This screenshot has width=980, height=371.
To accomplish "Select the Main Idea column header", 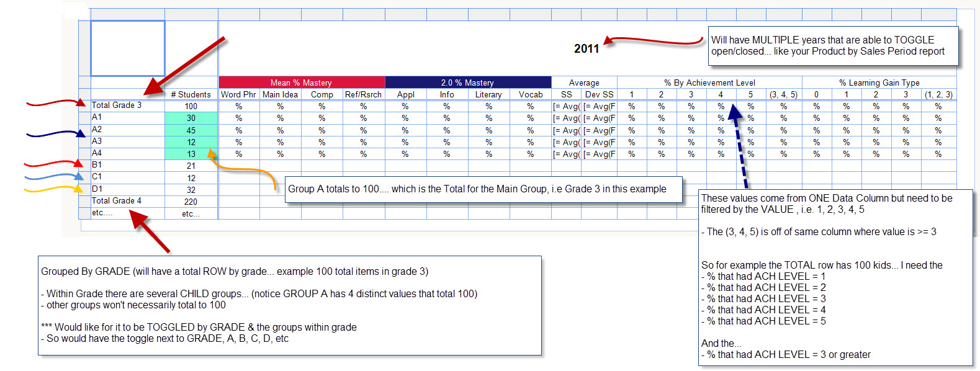I will point(280,94).
